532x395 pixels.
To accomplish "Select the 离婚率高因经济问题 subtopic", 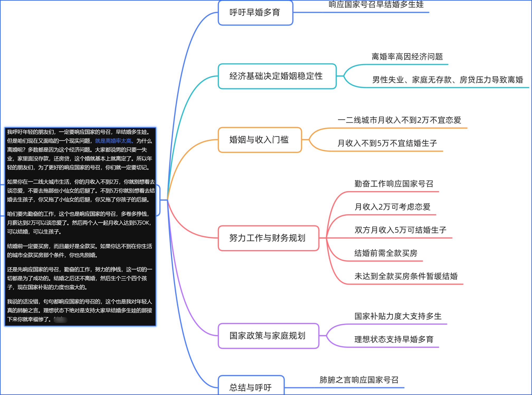I will (407, 57).
